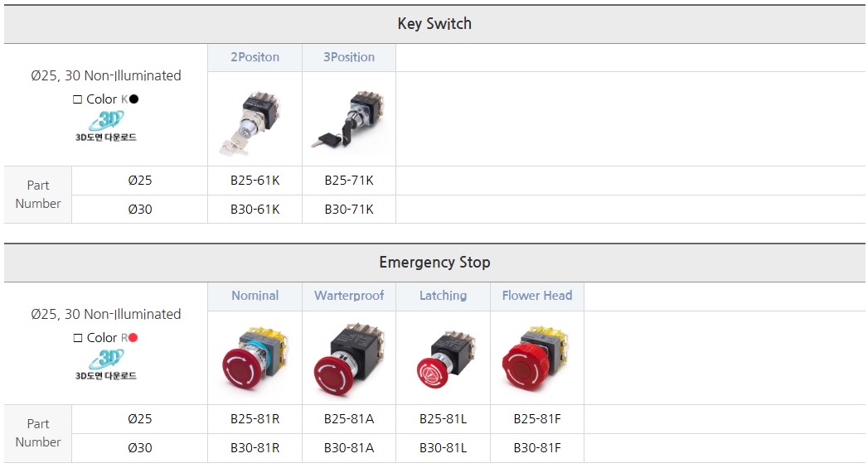Viewport: 868px width, 468px height.
Task: Click the Key Switch 3D drawing download icon
Action: coord(106,127)
